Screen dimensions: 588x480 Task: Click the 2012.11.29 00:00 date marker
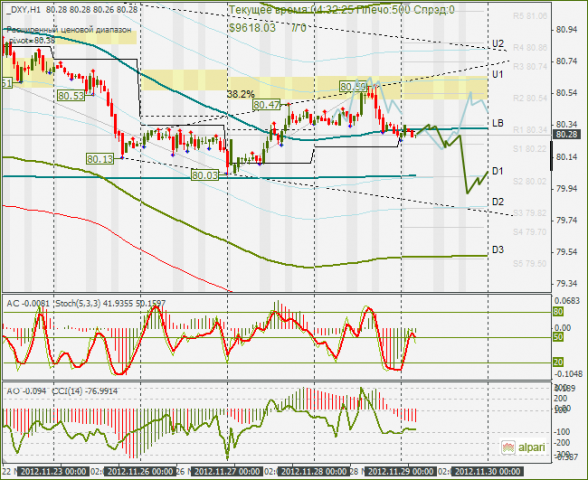(x=401, y=471)
